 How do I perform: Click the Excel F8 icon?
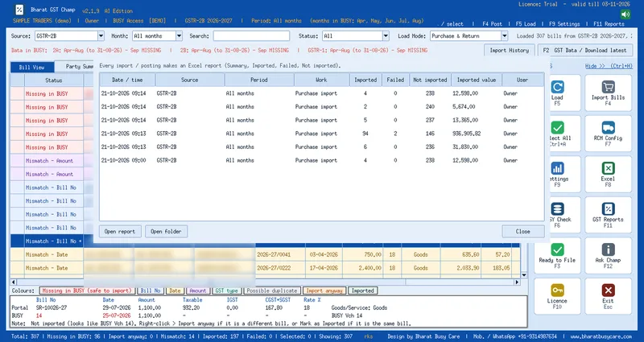(608, 168)
